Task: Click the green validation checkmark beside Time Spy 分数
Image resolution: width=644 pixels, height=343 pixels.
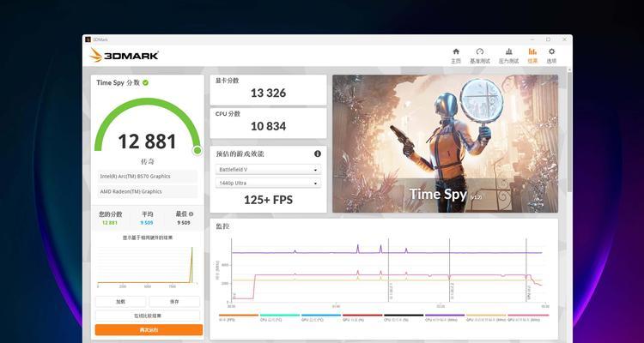Action: (x=145, y=82)
